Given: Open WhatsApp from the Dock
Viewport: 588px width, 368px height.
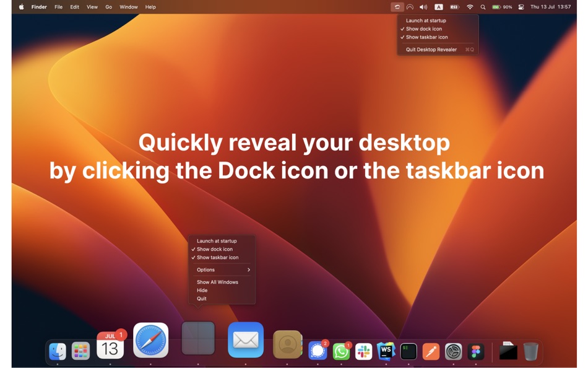Looking at the screenshot, I should (340, 350).
